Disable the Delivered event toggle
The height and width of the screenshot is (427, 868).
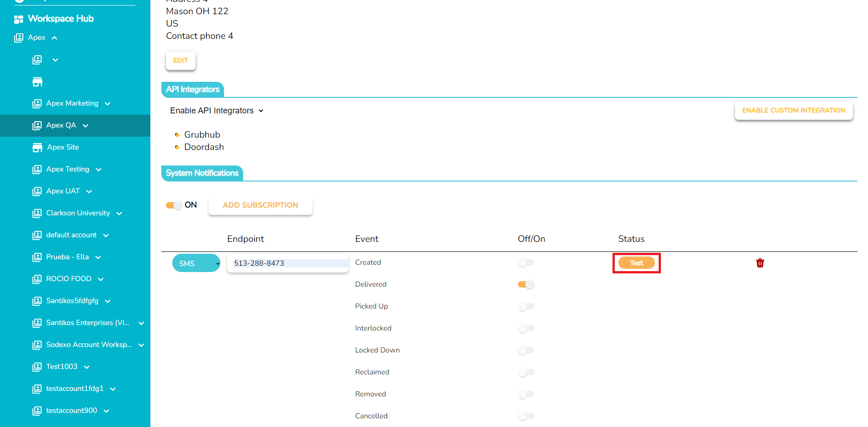pyautogui.click(x=526, y=285)
